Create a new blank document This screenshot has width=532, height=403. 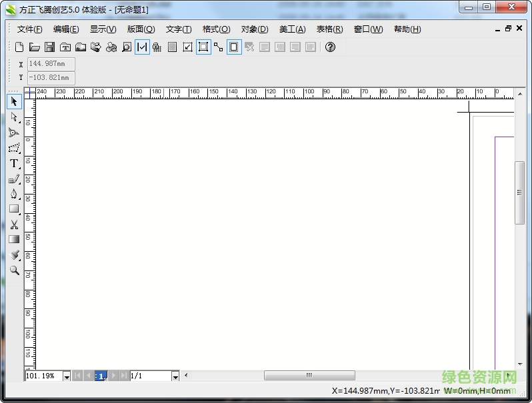pos(19,47)
